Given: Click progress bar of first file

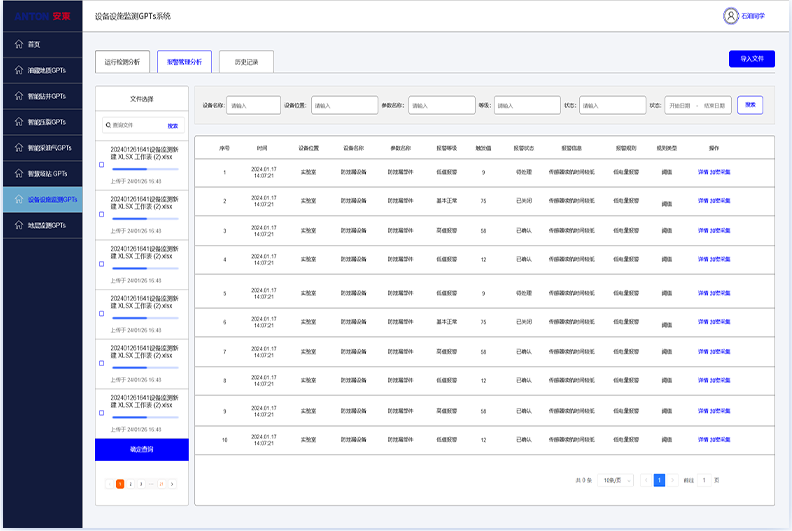Looking at the screenshot, I should click(x=145, y=169).
